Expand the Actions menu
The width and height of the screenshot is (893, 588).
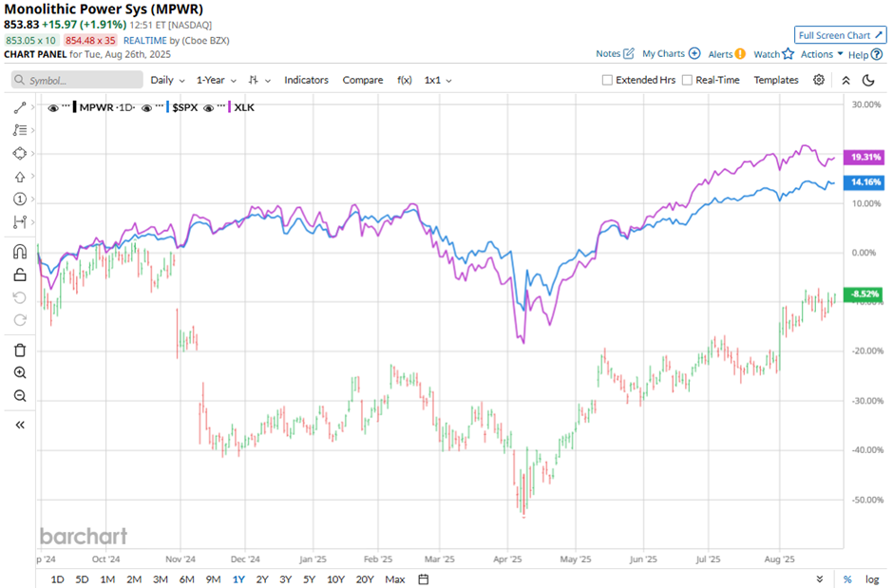pyautogui.click(x=822, y=54)
